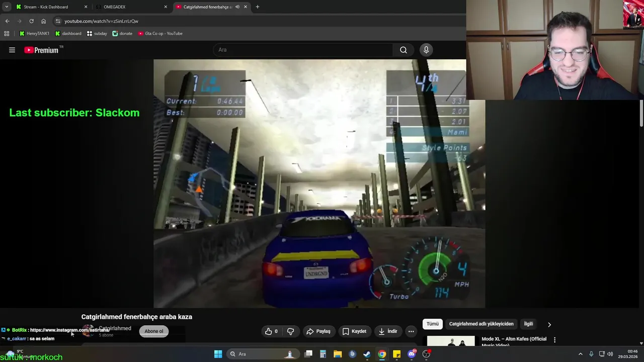This screenshot has width=644, height=362.
Task: Select the Catgirlahmed fenerbahçe YouTube tab
Action: [x=207, y=7]
